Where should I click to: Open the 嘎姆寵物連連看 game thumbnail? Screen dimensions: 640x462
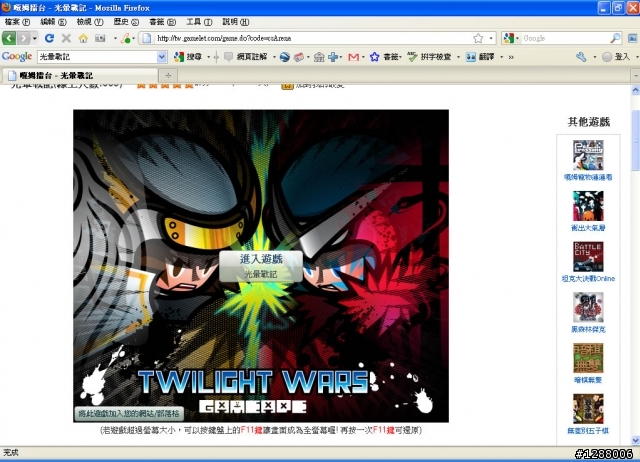coord(588,155)
